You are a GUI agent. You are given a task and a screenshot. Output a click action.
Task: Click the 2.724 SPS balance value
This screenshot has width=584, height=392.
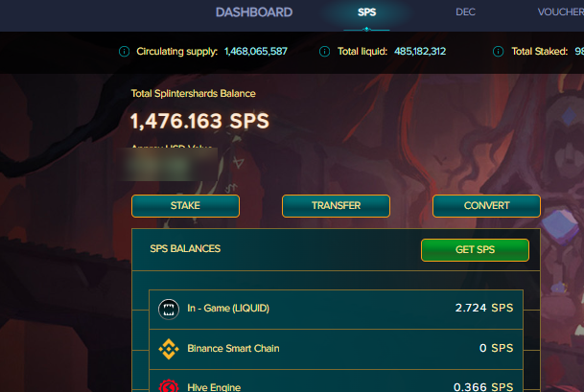(484, 308)
